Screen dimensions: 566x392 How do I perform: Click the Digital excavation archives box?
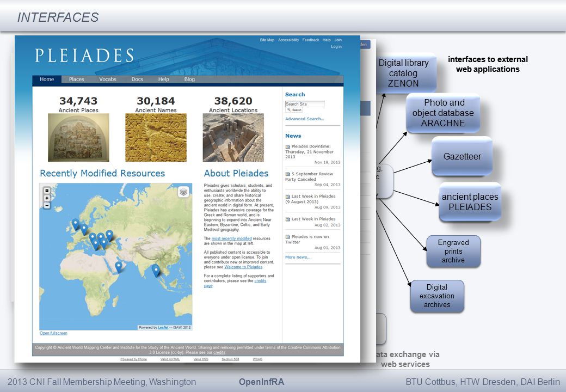coord(437,296)
